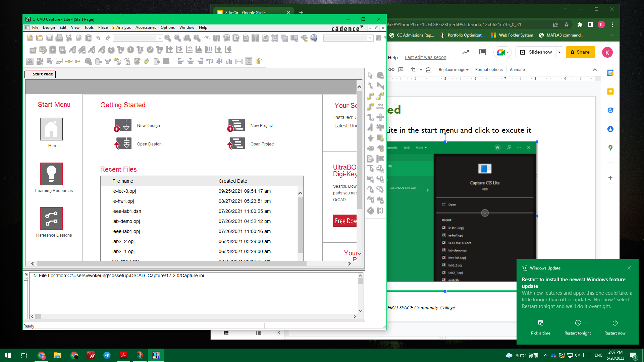Select the Place Ground tool in palette
Screen dimensions: 644x362
click(370, 138)
